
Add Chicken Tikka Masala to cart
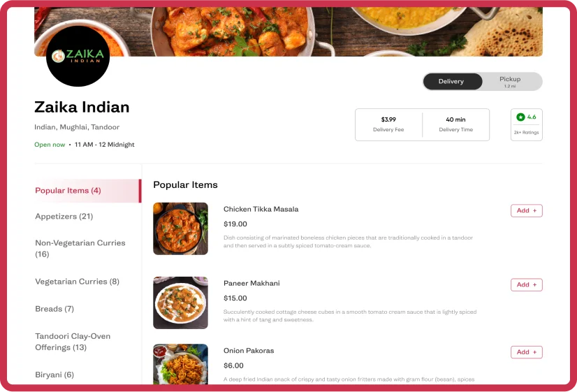pyautogui.click(x=526, y=210)
